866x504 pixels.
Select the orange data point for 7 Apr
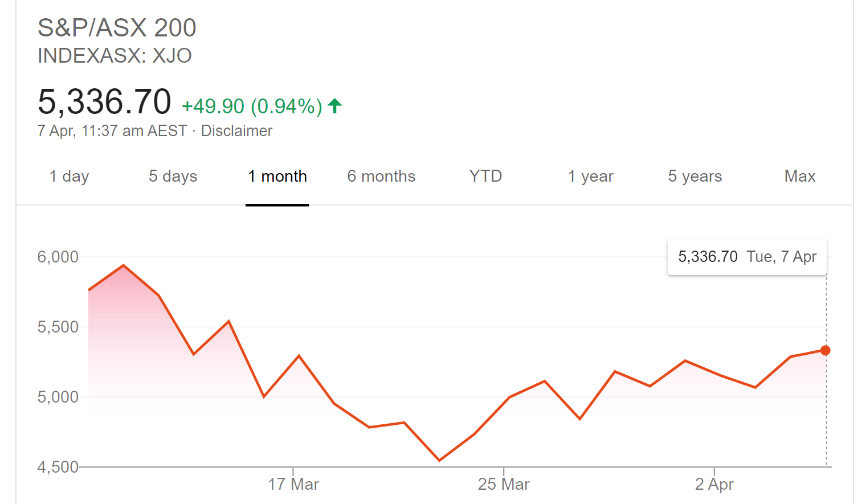(x=824, y=351)
